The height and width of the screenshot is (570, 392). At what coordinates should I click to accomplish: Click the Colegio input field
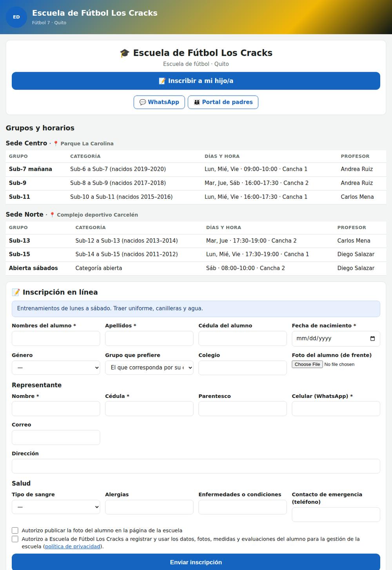(x=243, y=368)
